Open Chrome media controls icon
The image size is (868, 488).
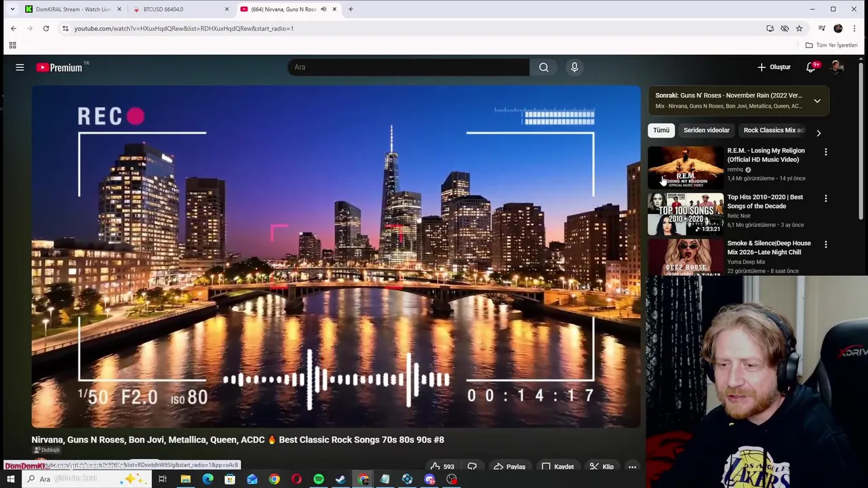point(822,28)
